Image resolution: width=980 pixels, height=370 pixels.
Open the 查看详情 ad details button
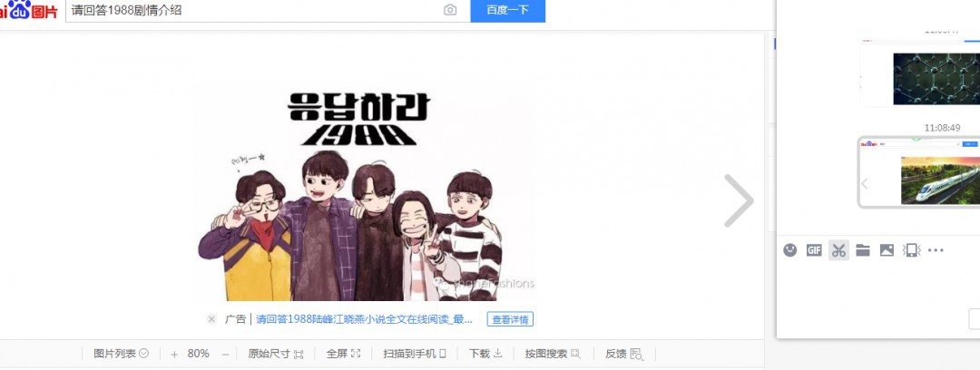510,319
